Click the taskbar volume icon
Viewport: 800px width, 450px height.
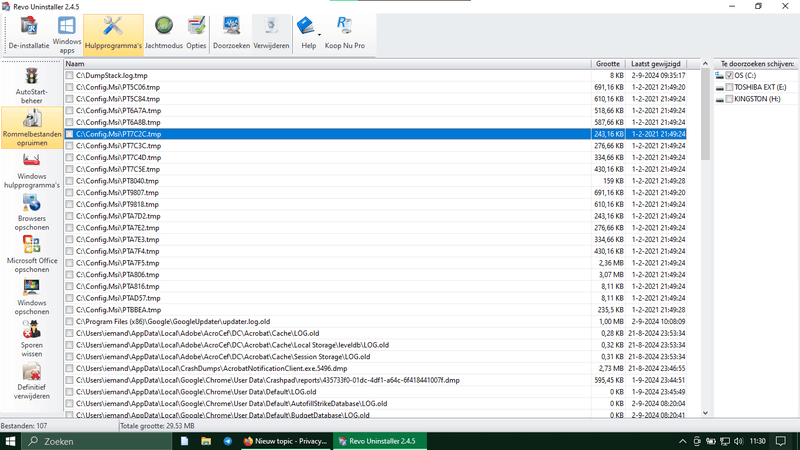point(738,441)
